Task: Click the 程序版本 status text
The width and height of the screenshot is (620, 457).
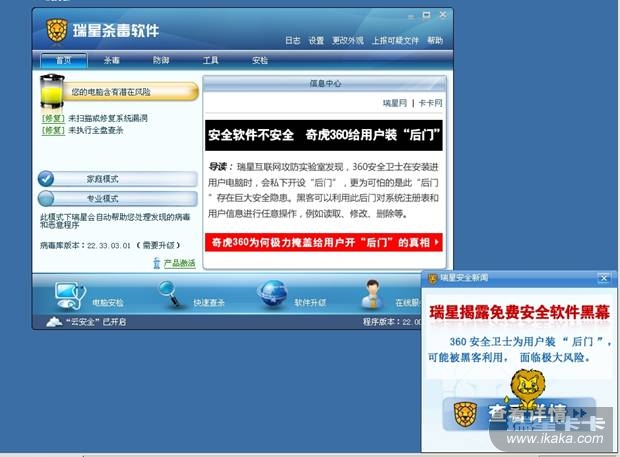Action: pyautogui.click(x=392, y=322)
